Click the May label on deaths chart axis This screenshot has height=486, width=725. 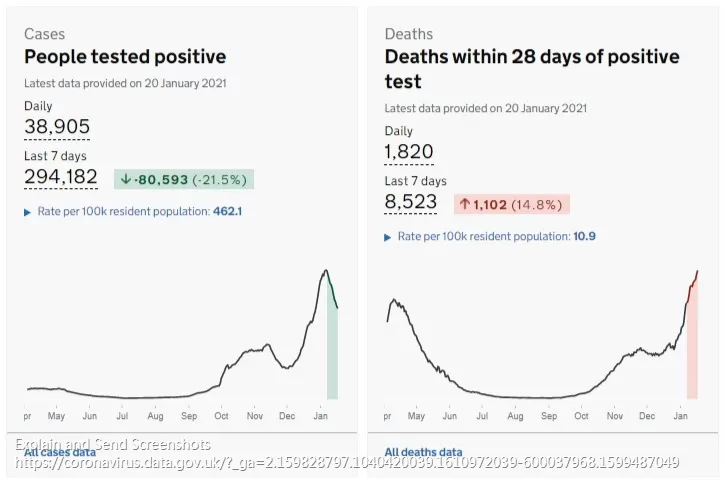pyautogui.click(x=416, y=416)
